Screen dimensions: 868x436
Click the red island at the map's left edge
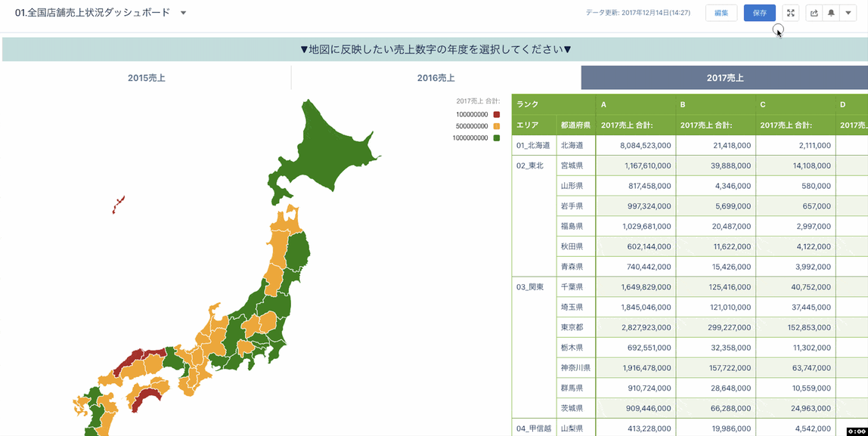tap(119, 204)
